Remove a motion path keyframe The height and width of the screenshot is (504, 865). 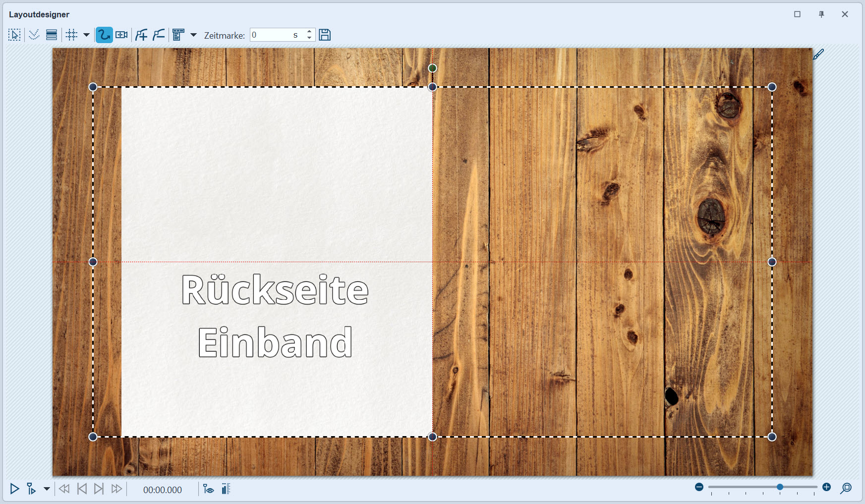(x=159, y=35)
